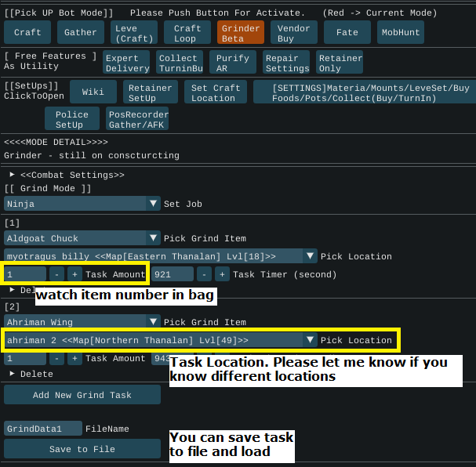This screenshot has width=476, height=467.
Task: Switch to MobHunt mode
Action: (x=400, y=32)
